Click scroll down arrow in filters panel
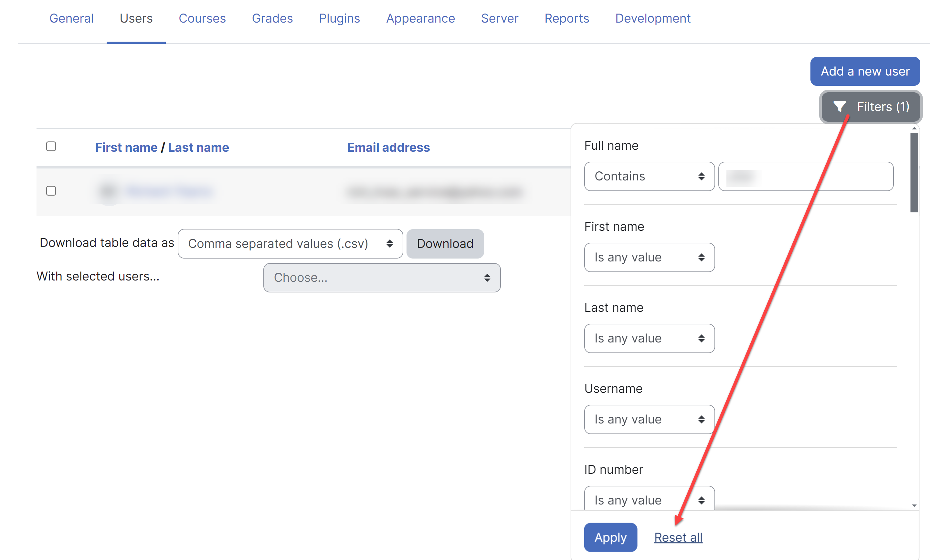The height and width of the screenshot is (560, 930). 914,505
